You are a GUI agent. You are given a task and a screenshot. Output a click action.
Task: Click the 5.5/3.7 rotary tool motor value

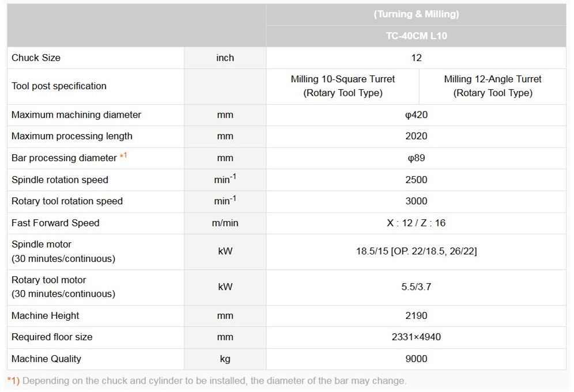(416, 287)
